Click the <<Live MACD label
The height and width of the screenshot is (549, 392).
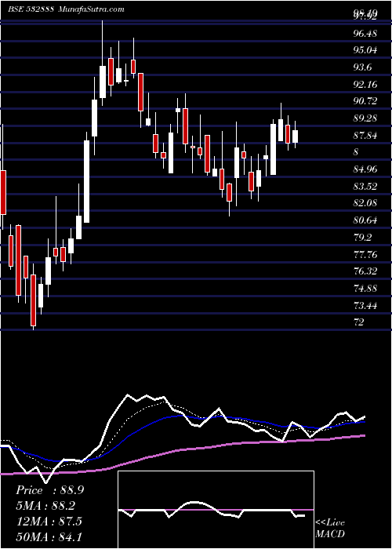point(330,529)
